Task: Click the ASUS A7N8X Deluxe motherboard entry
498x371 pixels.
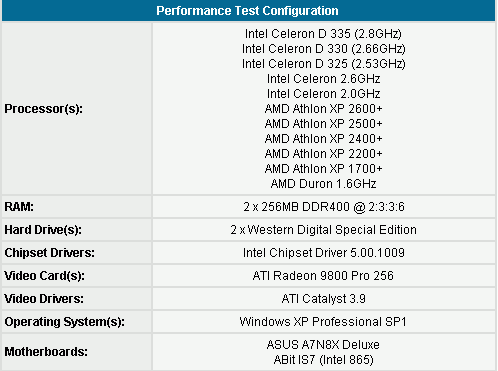Action: (x=323, y=345)
